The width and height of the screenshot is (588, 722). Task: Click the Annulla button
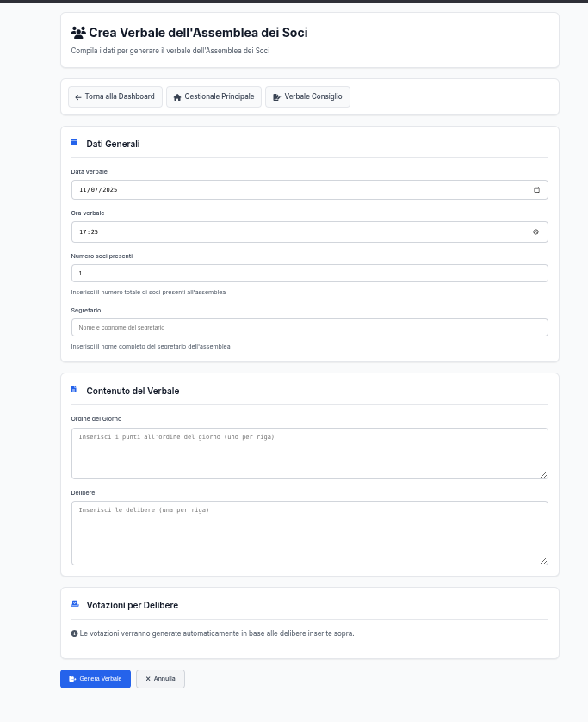coord(160,679)
